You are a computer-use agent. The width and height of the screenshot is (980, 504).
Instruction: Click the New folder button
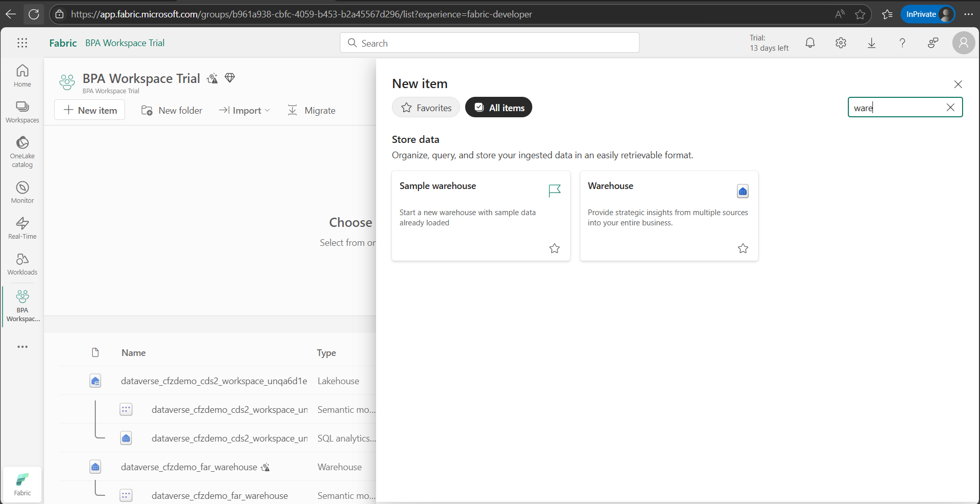(172, 111)
